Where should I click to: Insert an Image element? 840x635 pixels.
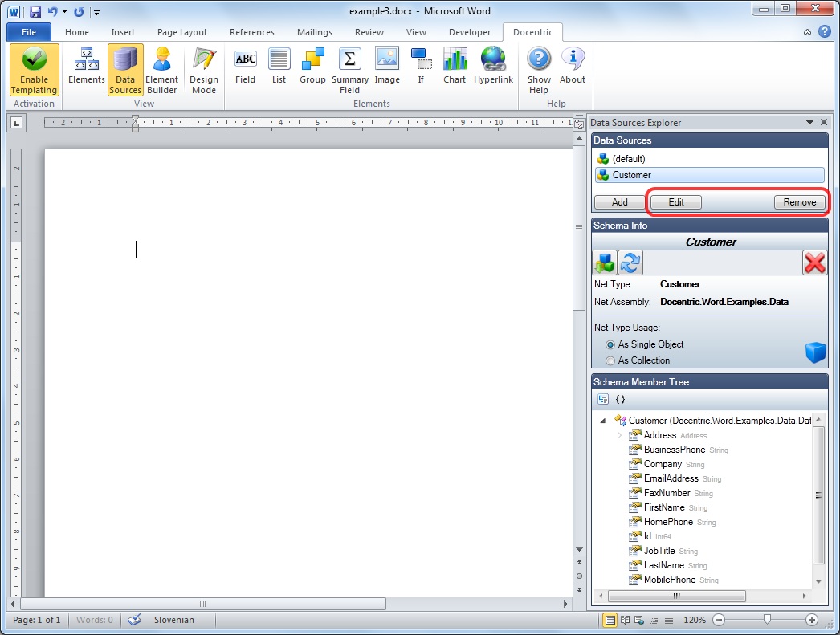point(387,67)
